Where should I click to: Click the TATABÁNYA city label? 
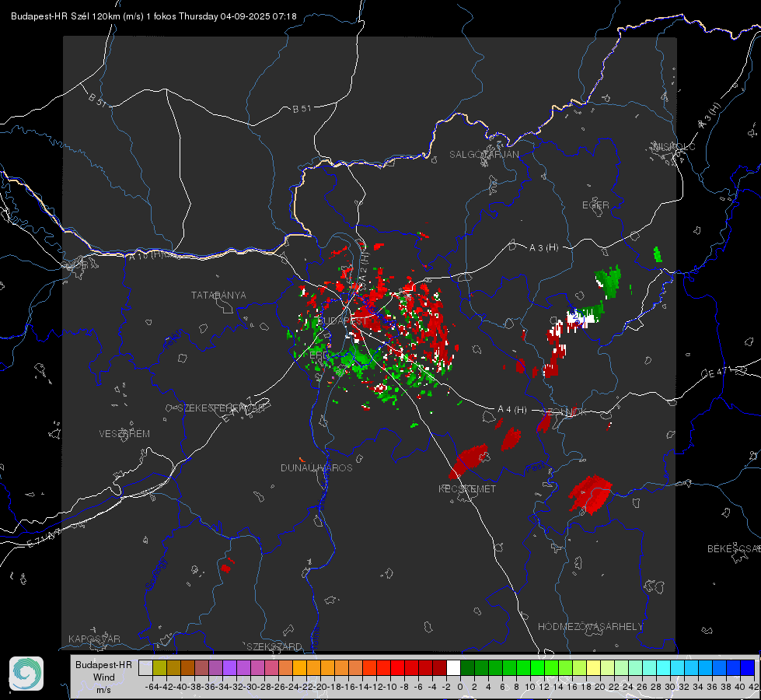pyautogui.click(x=218, y=296)
